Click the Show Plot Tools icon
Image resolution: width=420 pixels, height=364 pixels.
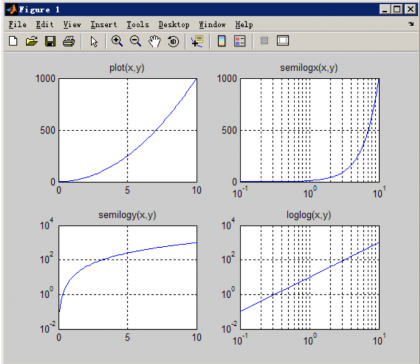pyautogui.click(x=283, y=41)
